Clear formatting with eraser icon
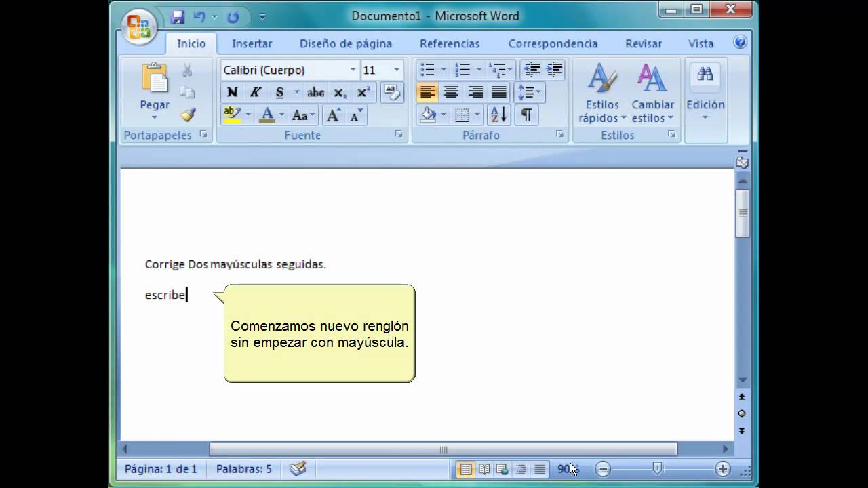Image resolution: width=868 pixels, height=488 pixels. 392,92
